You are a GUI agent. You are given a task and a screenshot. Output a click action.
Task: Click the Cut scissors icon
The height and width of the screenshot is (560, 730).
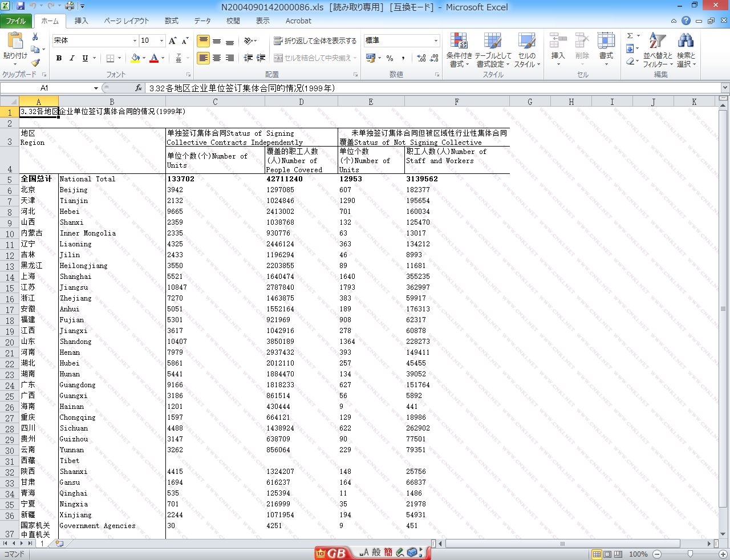(x=35, y=36)
